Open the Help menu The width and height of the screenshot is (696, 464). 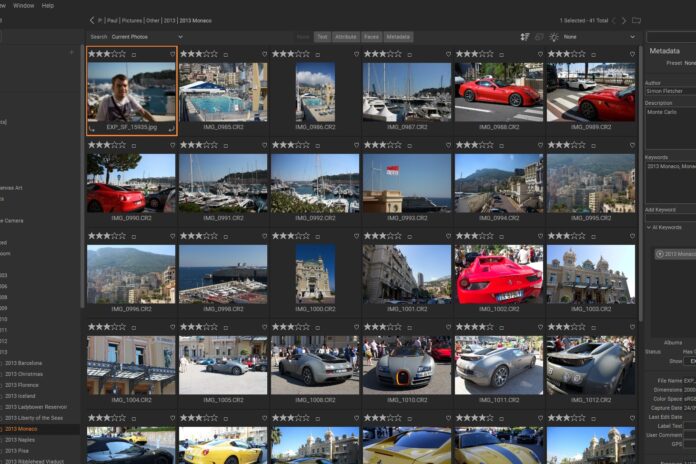(x=47, y=6)
